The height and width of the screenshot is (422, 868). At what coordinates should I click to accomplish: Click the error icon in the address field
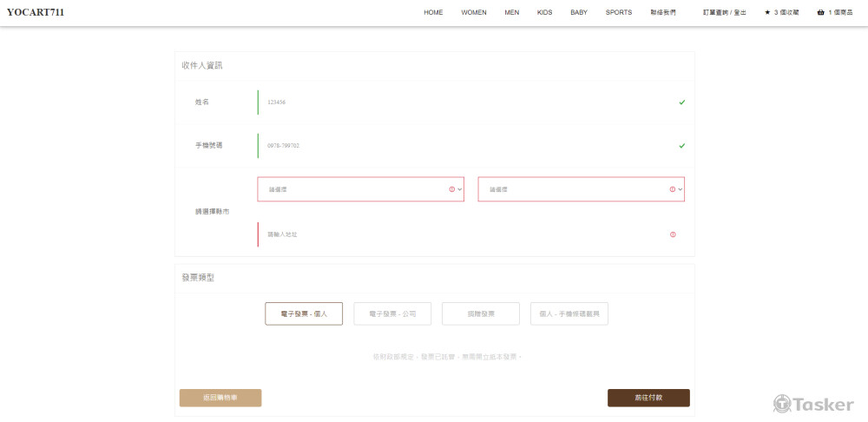pyautogui.click(x=673, y=234)
